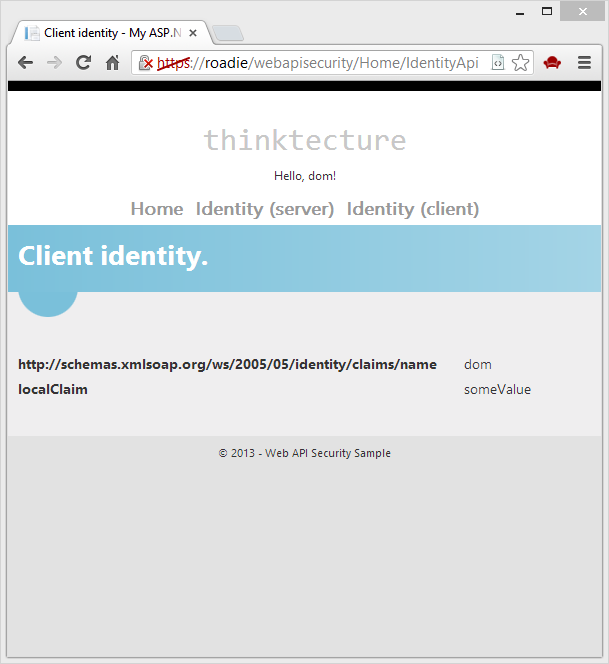Open the Home navigation link

pos(157,209)
